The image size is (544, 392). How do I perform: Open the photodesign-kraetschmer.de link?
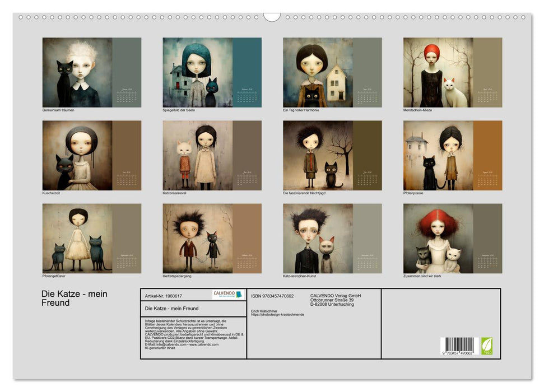point(278,315)
